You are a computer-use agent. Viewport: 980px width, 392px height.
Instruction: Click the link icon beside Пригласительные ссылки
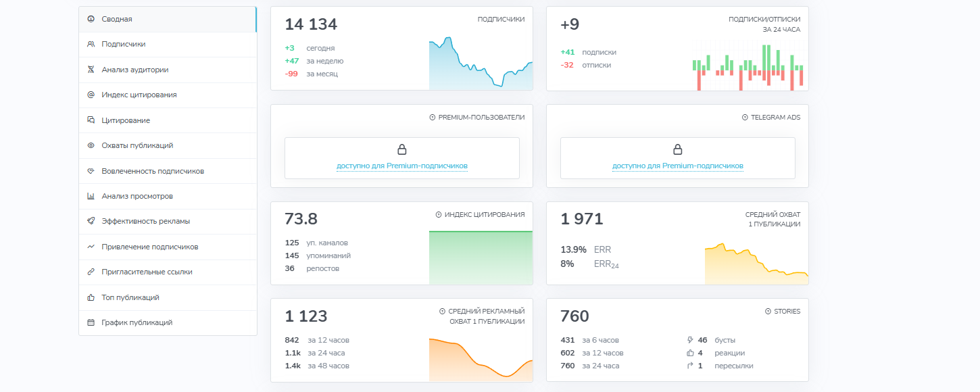91,272
